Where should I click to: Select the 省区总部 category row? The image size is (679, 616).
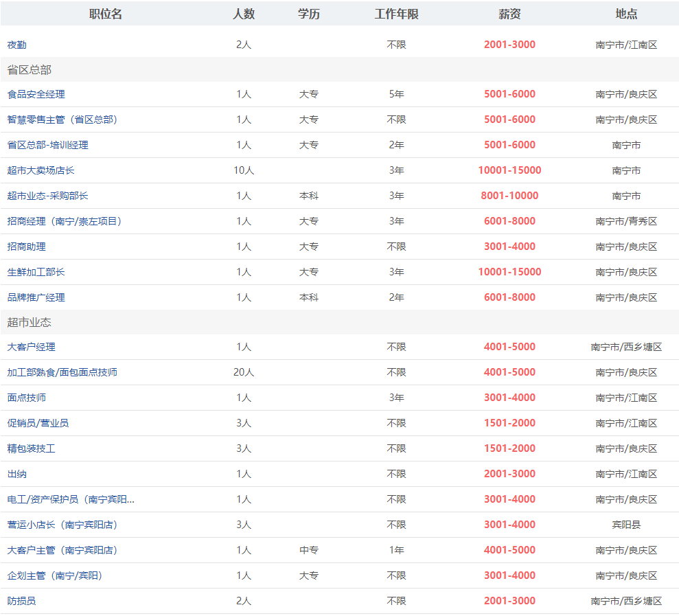click(x=30, y=70)
